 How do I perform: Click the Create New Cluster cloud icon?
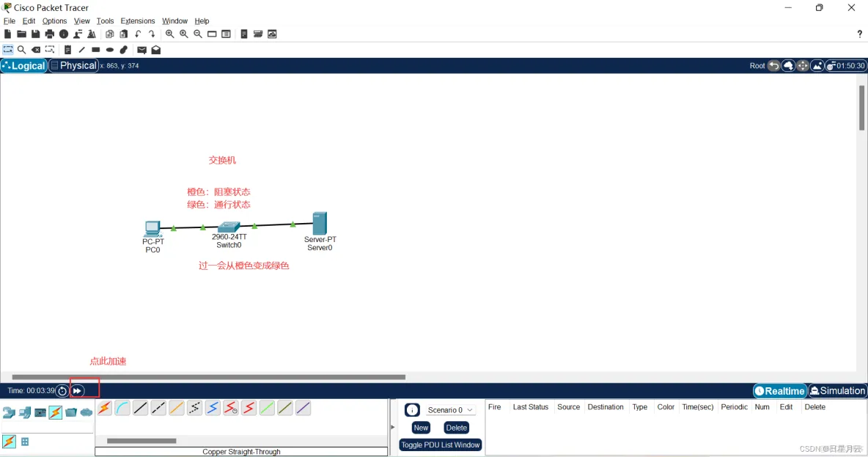point(788,66)
